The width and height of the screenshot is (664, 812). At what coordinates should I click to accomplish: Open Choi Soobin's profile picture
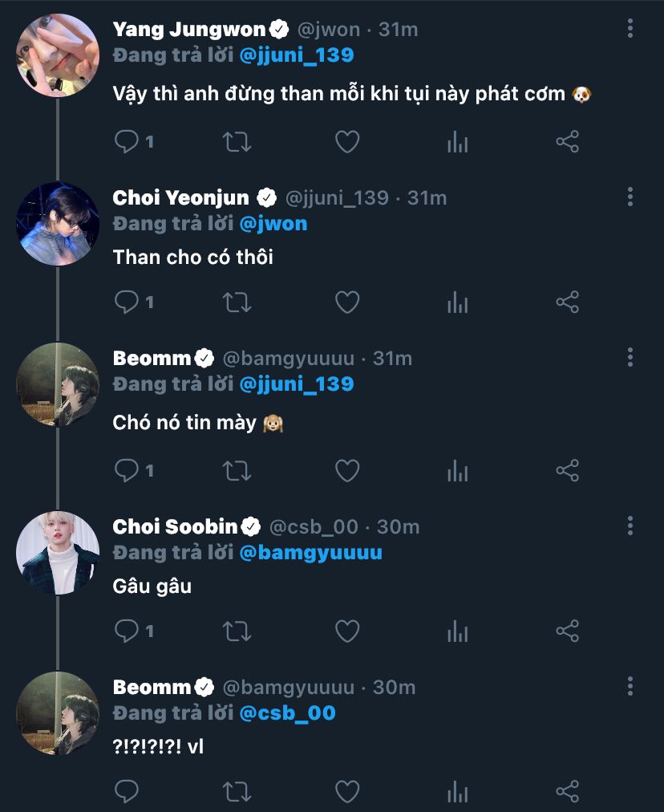(x=58, y=553)
